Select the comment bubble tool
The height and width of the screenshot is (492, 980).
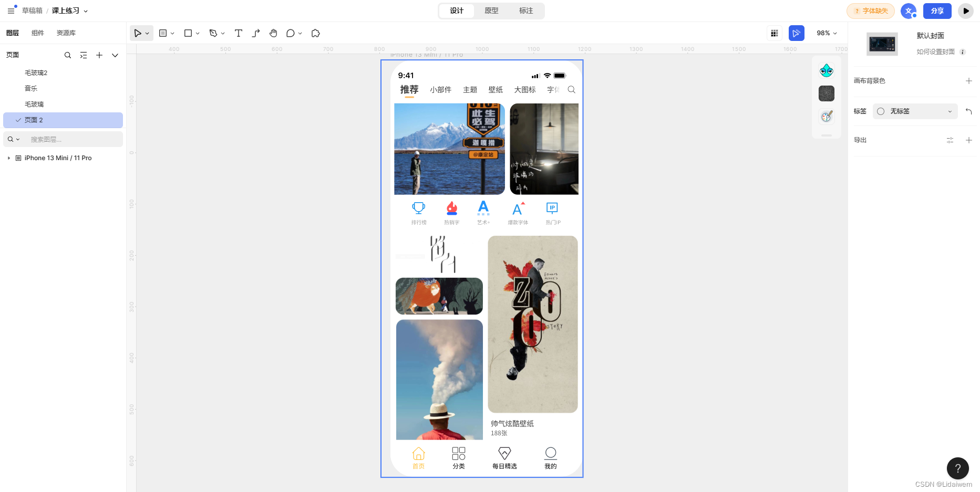pos(291,33)
